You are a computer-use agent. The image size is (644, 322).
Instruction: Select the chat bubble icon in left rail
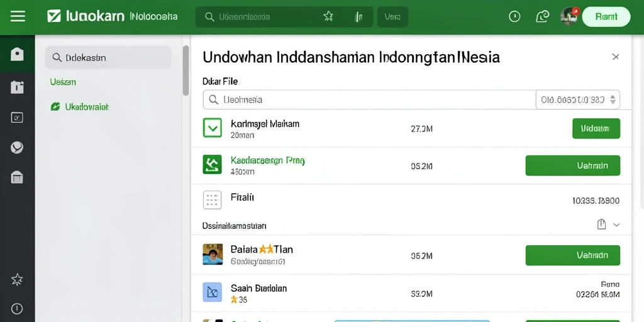click(17, 147)
